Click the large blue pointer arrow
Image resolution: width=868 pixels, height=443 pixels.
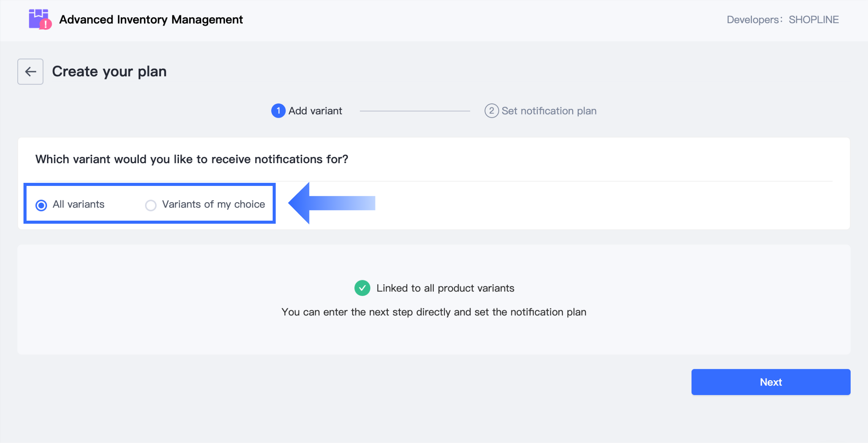pos(331,203)
